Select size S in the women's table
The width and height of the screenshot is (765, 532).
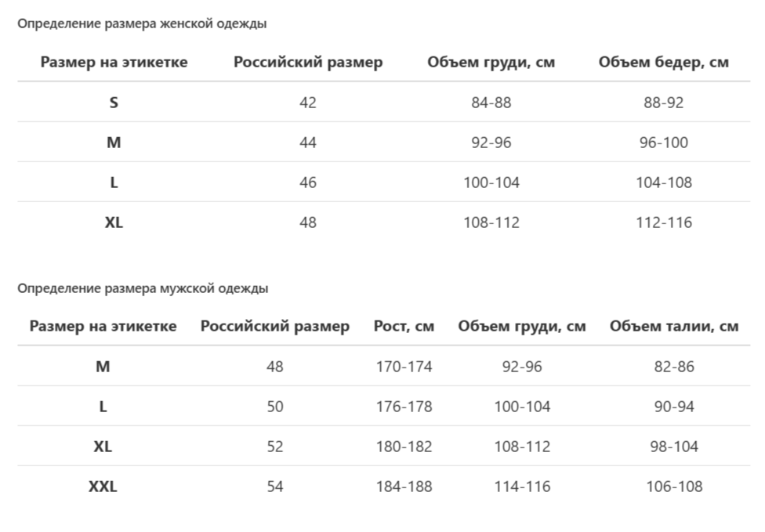tap(114, 103)
